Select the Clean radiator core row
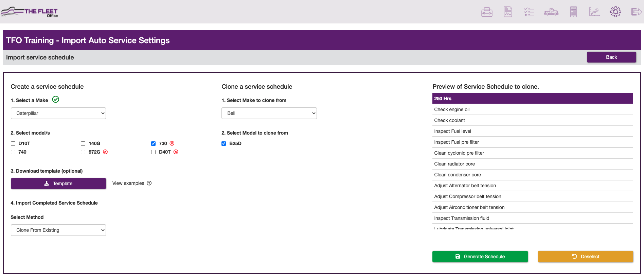Screen dimensions: 644x279 [533, 164]
